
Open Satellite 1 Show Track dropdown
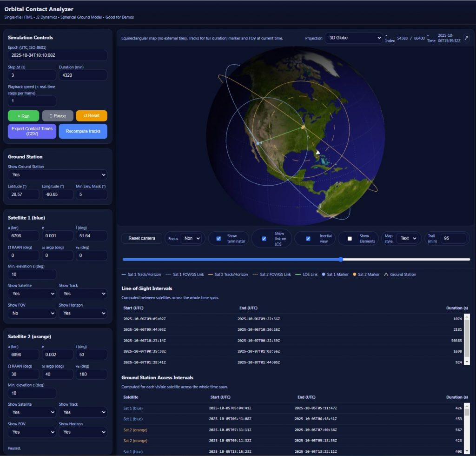point(83,294)
